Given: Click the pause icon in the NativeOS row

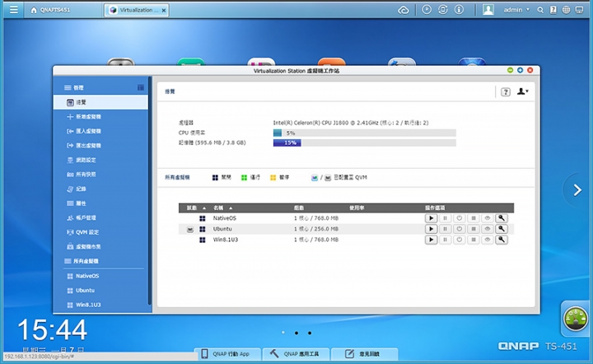Looking at the screenshot, I should coord(445,218).
